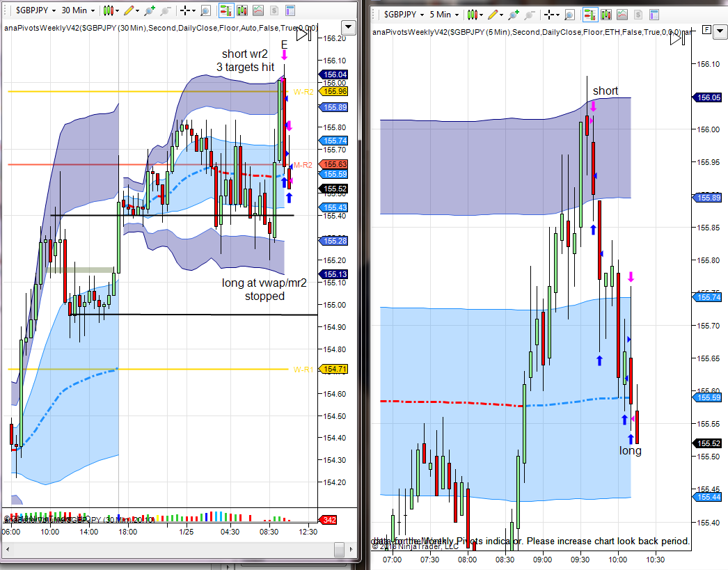
Task: Click zoom out magnifier in 30 Min chart
Action: pos(165,10)
